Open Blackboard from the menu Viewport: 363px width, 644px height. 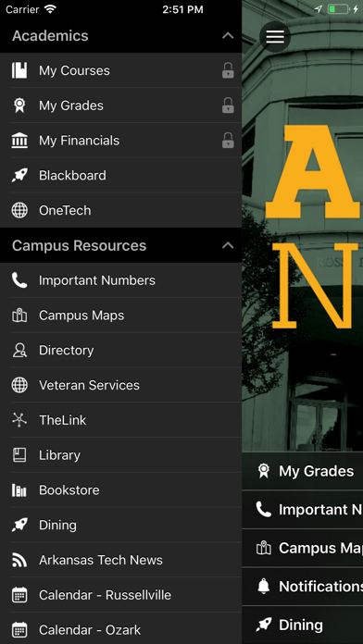[x=121, y=176]
